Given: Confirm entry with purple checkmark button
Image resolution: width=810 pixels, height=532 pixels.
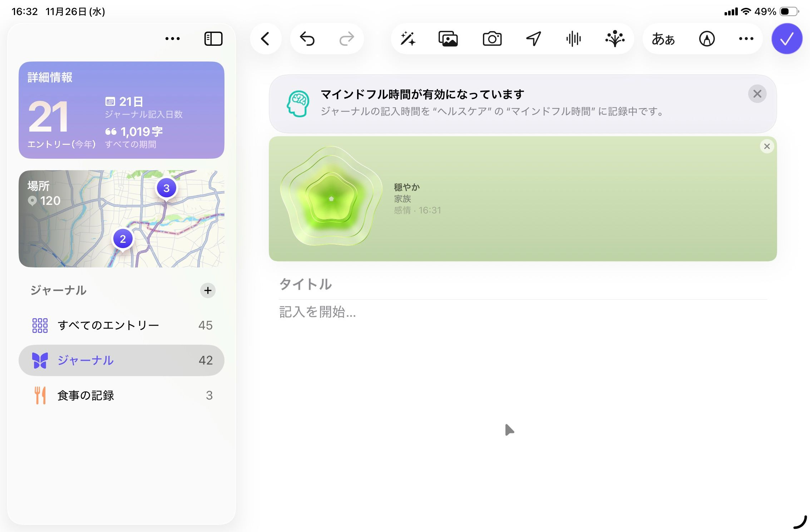Looking at the screenshot, I should tap(787, 39).
